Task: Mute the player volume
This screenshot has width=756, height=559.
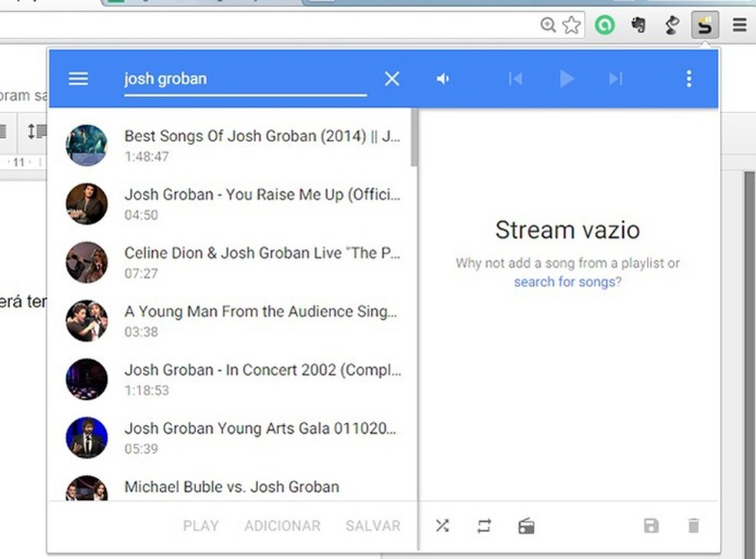Action: (x=443, y=78)
